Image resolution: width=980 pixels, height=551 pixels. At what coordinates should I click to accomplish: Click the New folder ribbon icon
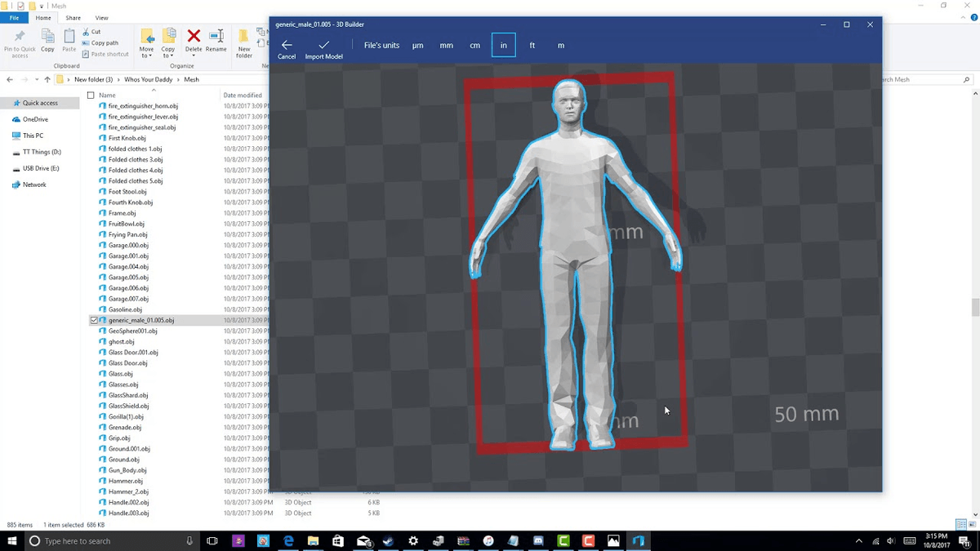(x=244, y=36)
